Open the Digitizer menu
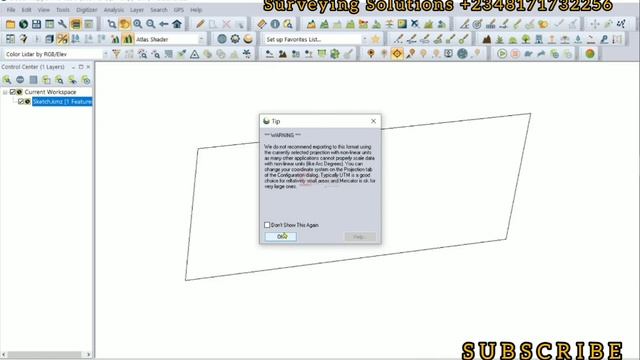The width and height of the screenshot is (640, 360). click(87, 10)
